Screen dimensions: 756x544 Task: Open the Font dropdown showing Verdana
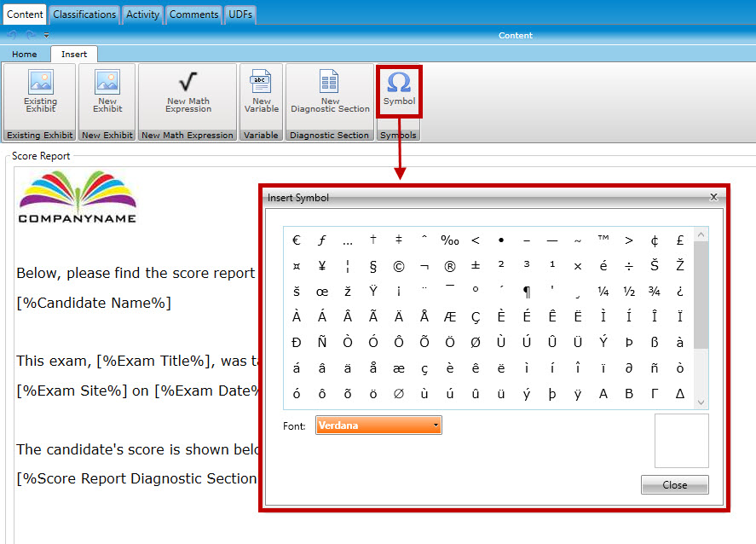[x=378, y=425]
